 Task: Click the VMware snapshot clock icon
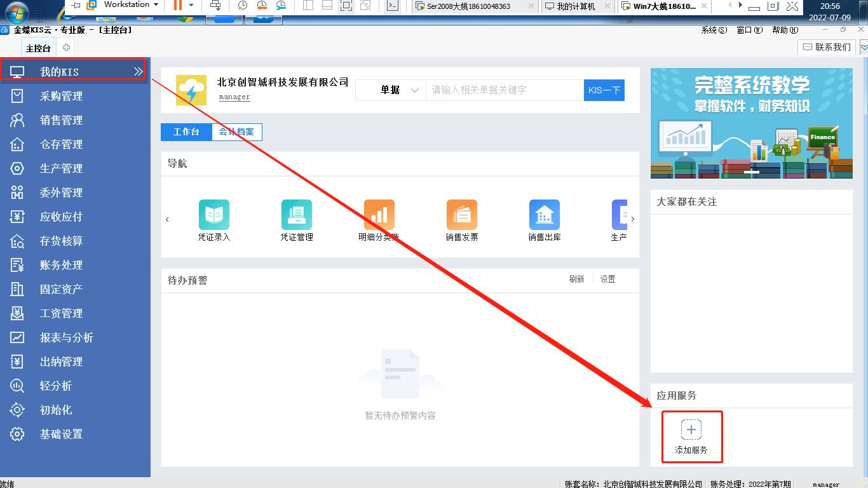point(242,6)
